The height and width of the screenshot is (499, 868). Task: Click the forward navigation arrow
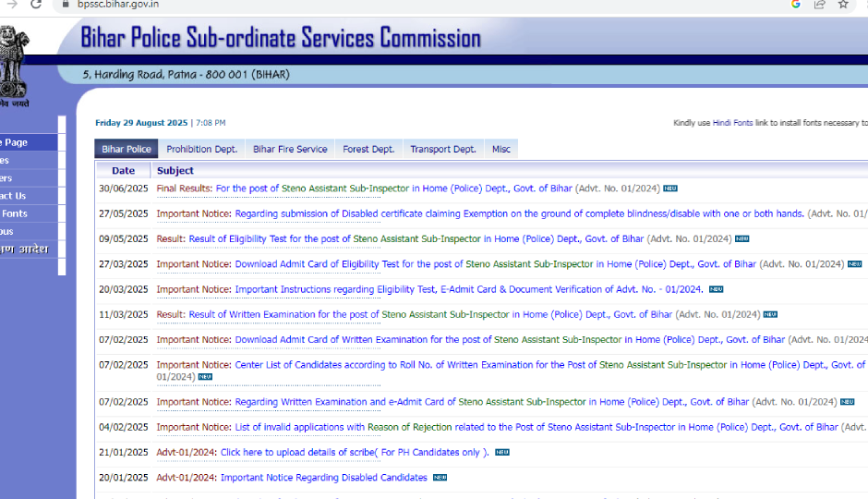click(12, 5)
